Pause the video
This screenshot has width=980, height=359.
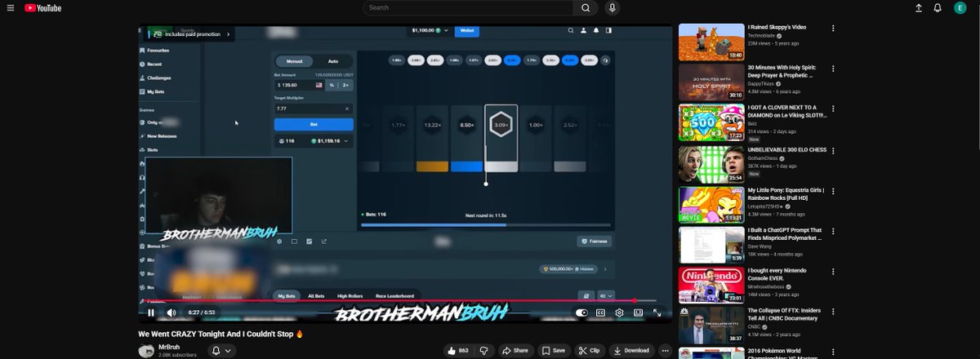click(151, 312)
